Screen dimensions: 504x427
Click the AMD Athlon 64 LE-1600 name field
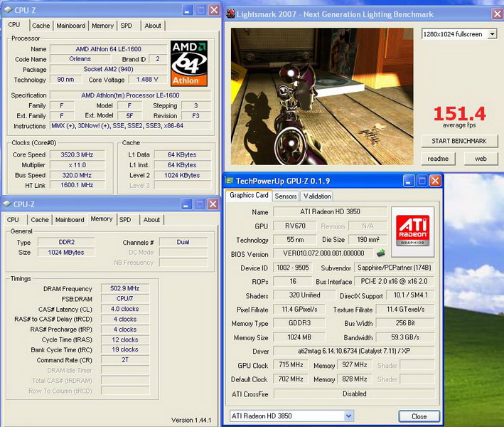coord(108,49)
